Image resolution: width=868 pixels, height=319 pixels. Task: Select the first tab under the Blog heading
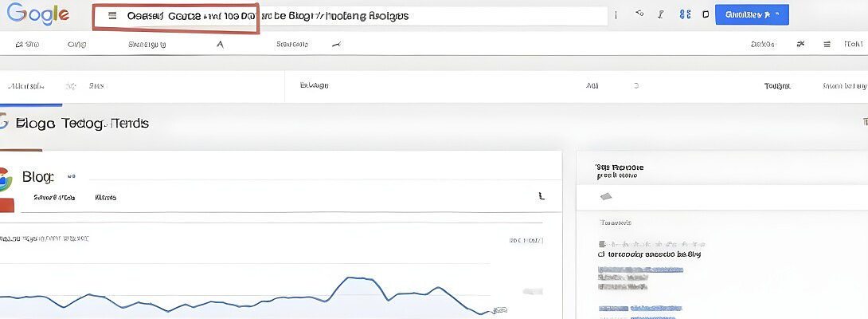click(x=54, y=197)
